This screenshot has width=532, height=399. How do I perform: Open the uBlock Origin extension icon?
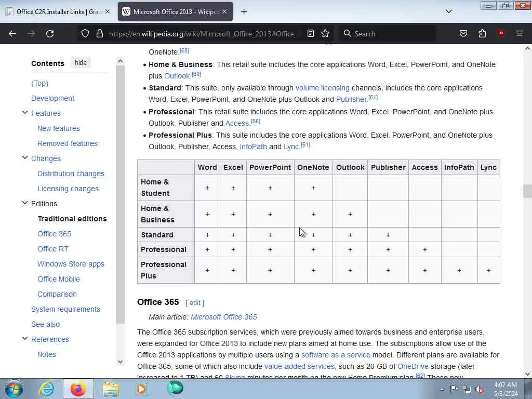tap(500, 33)
